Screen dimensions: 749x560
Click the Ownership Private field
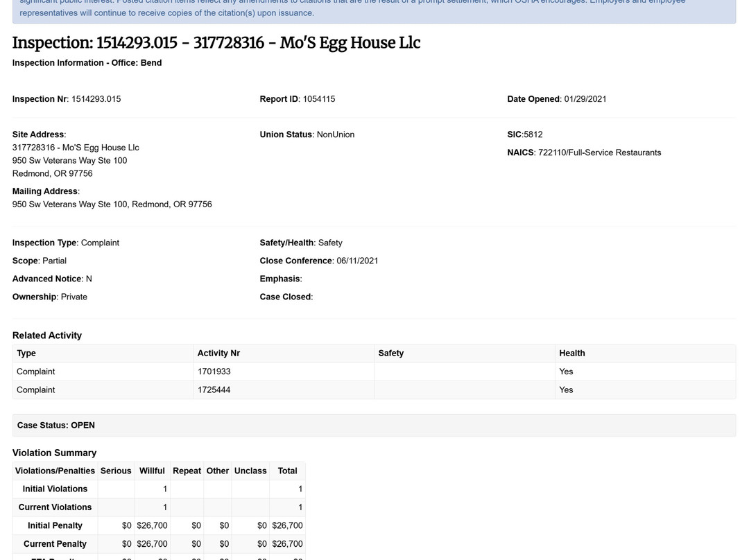50,297
